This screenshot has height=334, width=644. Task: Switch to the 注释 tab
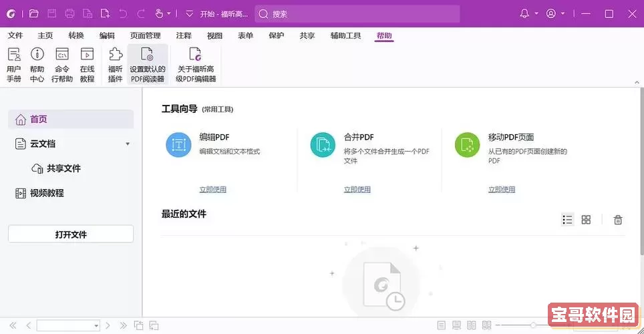(184, 35)
